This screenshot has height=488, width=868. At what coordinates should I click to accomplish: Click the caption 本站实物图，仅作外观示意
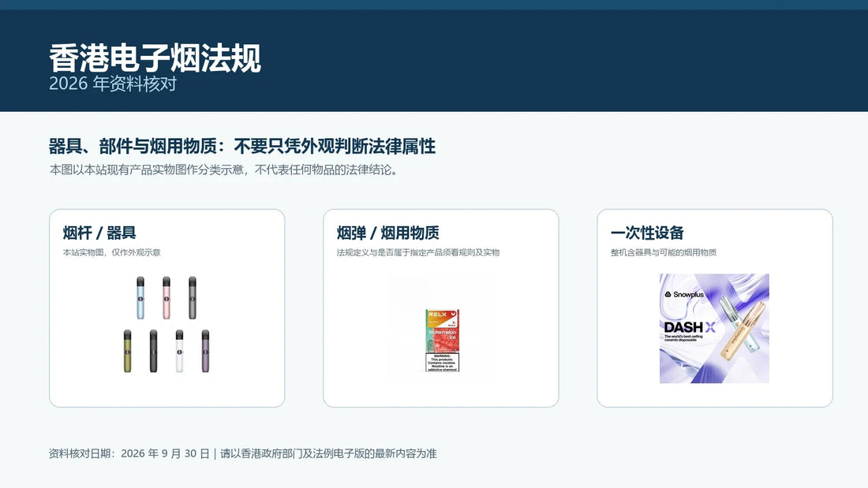pos(111,252)
